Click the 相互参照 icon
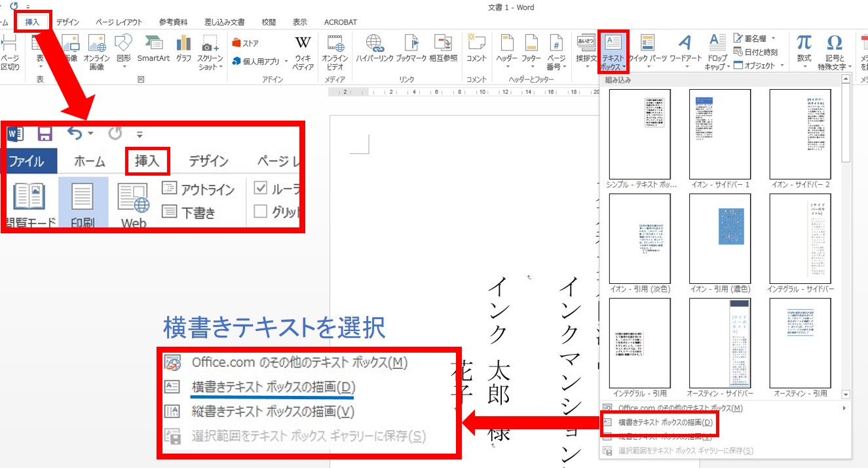The height and width of the screenshot is (468, 868). tap(443, 49)
